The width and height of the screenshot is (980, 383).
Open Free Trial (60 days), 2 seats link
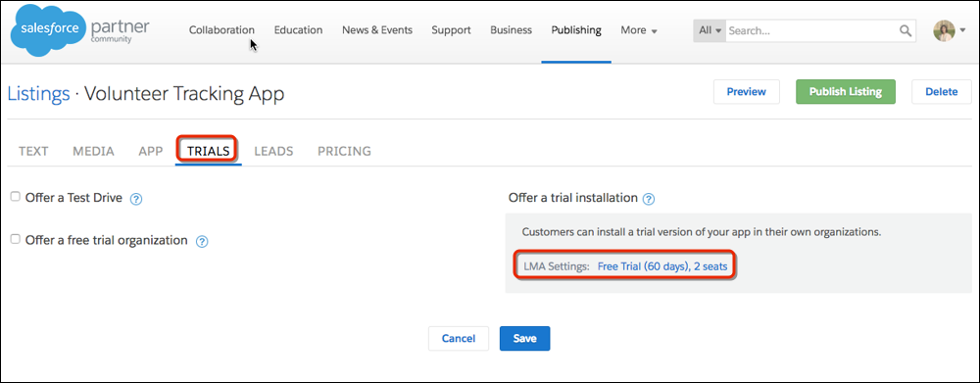click(x=662, y=266)
